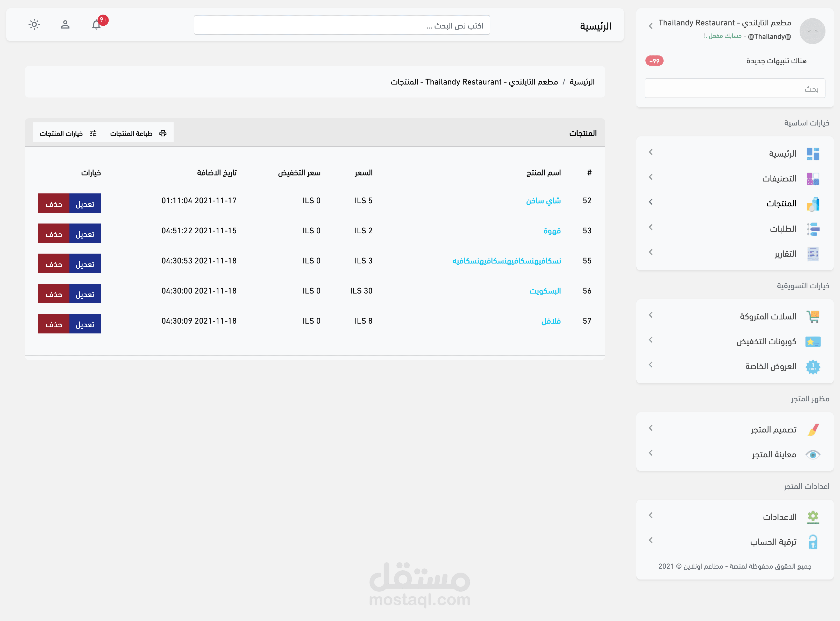Click the printer icon for طباعة المنتجات
The height and width of the screenshot is (621, 840).
(163, 134)
